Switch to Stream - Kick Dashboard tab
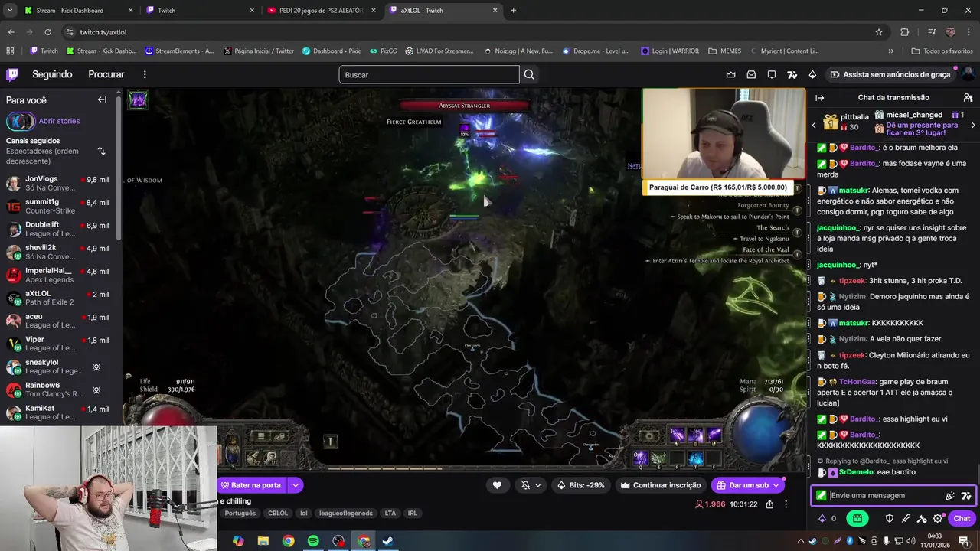980x551 pixels. tap(78, 11)
